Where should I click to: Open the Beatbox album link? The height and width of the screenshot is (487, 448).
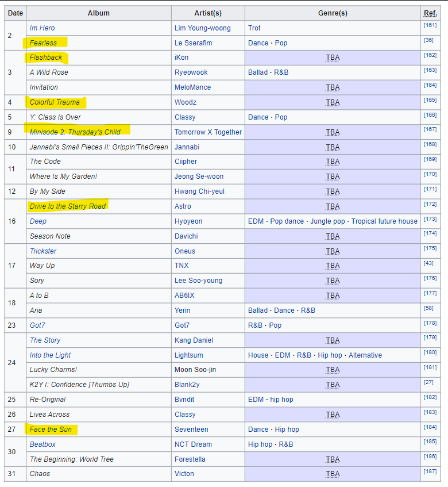43,444
